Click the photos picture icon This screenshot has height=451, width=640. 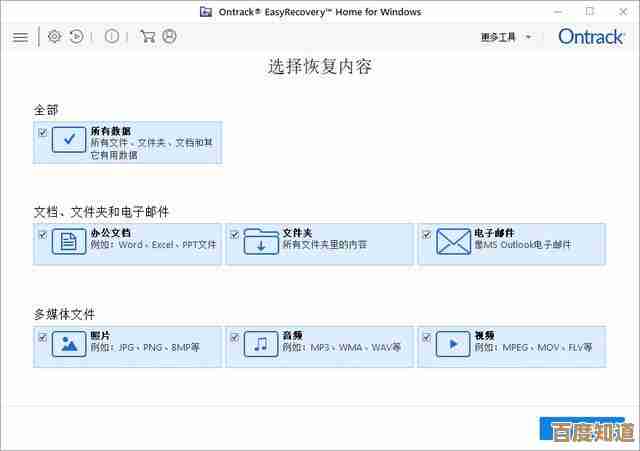pyautogui.click(x=69, y=344)
